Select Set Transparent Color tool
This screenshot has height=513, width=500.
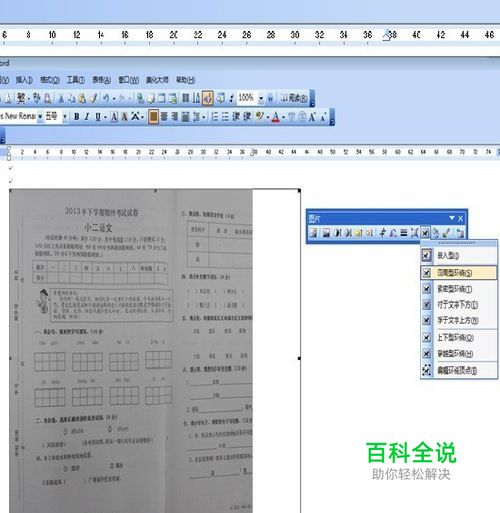[x=447, y=233]
